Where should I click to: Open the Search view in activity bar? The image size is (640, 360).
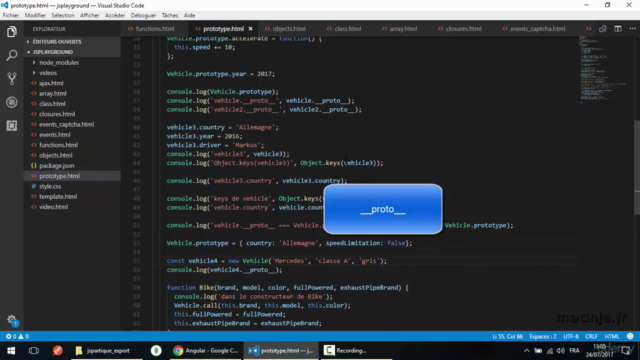tap(11, 55)
